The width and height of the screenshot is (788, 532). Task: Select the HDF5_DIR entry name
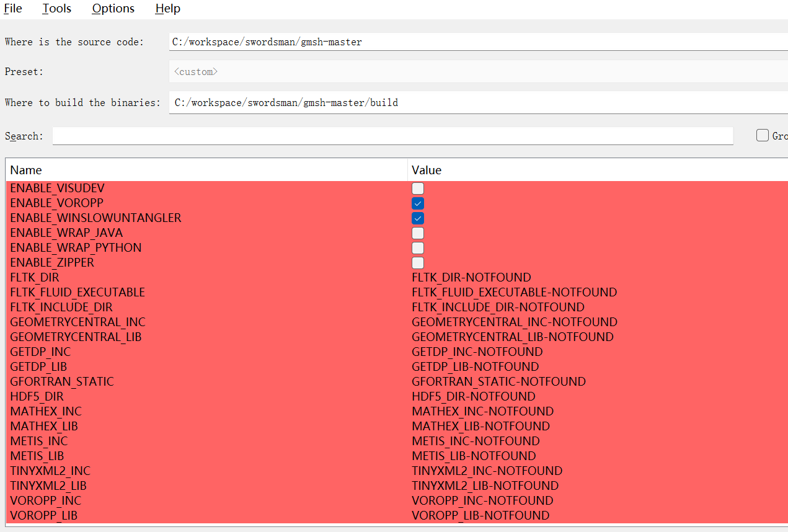(x=37, y=396)
